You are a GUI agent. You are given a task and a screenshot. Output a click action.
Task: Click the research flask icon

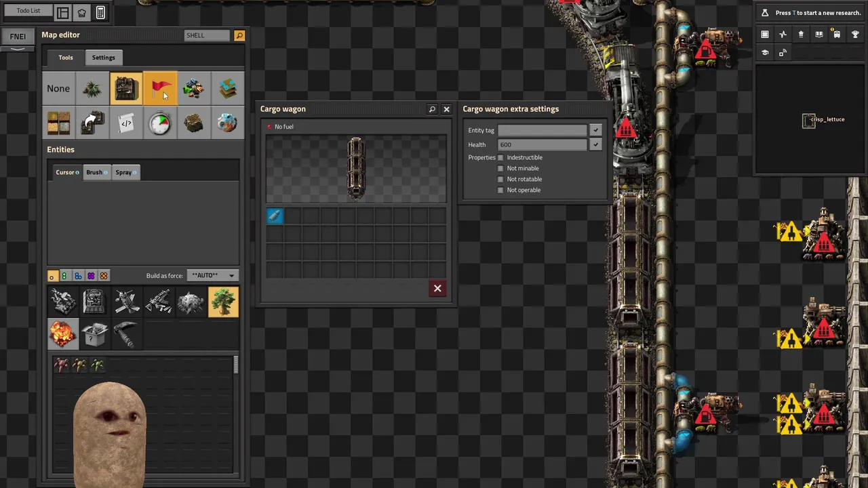point(765,13)
